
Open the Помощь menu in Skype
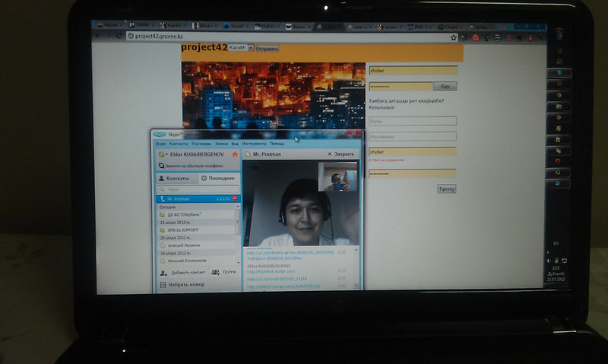tap(277, 144)
